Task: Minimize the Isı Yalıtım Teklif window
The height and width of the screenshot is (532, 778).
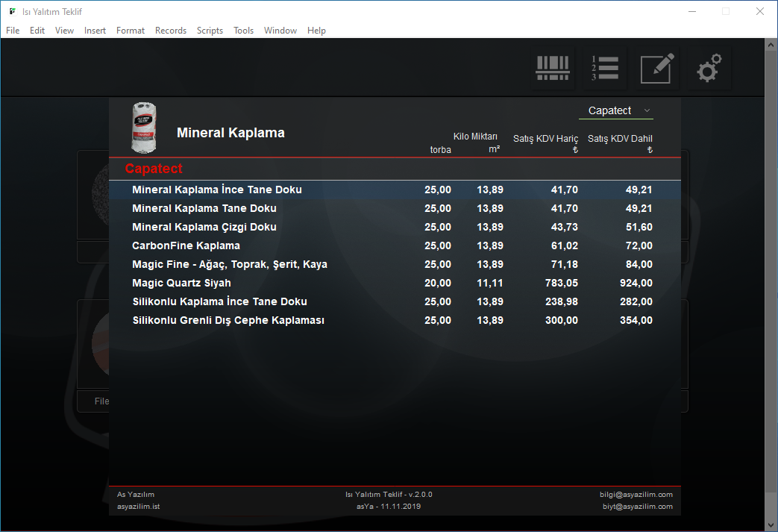Action: coord(692,11)
